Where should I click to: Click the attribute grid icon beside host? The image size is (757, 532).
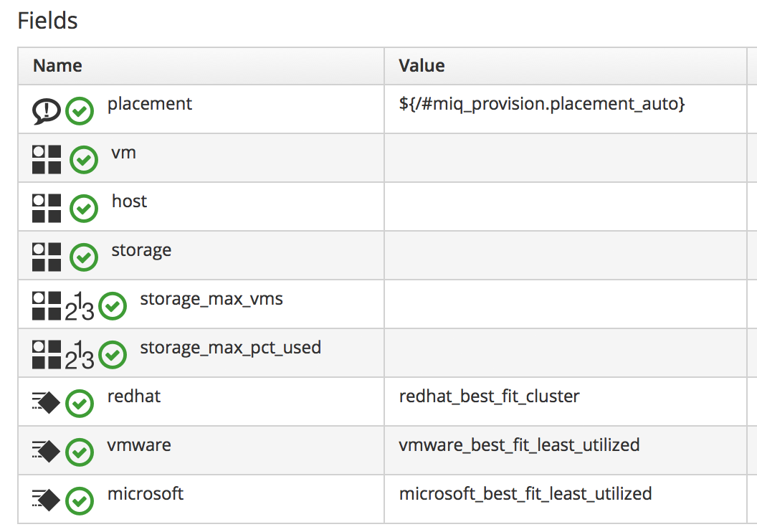(x=47, y=209)
